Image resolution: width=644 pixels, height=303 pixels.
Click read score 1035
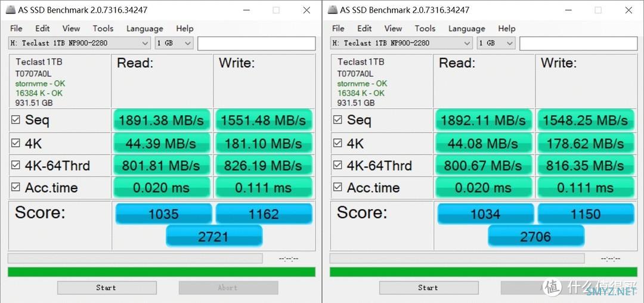point(164,214)
